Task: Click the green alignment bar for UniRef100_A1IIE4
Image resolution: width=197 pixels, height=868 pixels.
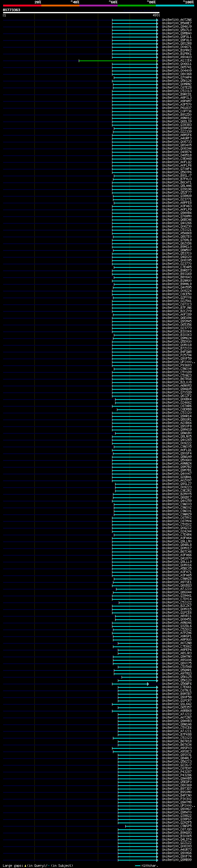Action: pyautogui.click(x=118, y=61)
